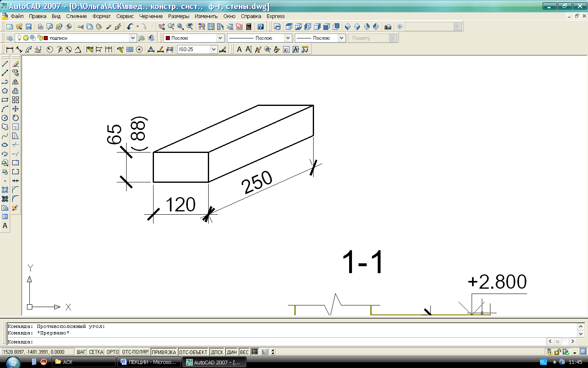Open the color control Послою swatch list
This screenshot has width=588, height=368.
click(x=220, y=38)
